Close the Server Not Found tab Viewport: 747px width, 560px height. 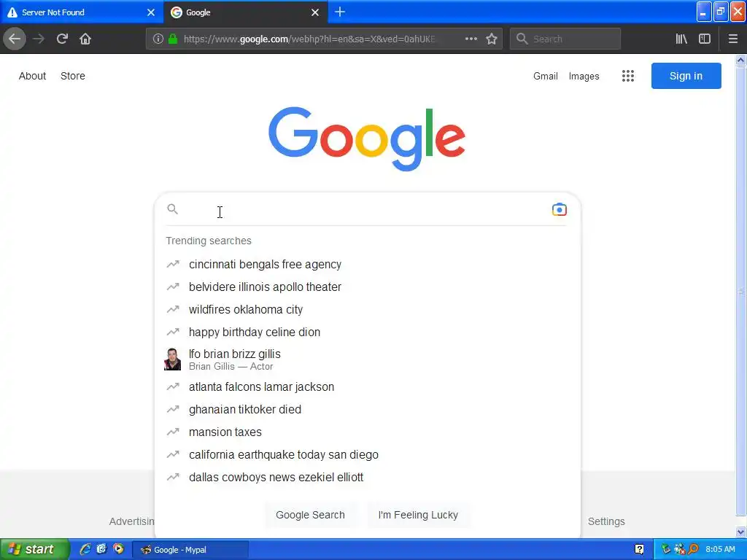pos(151,12)
